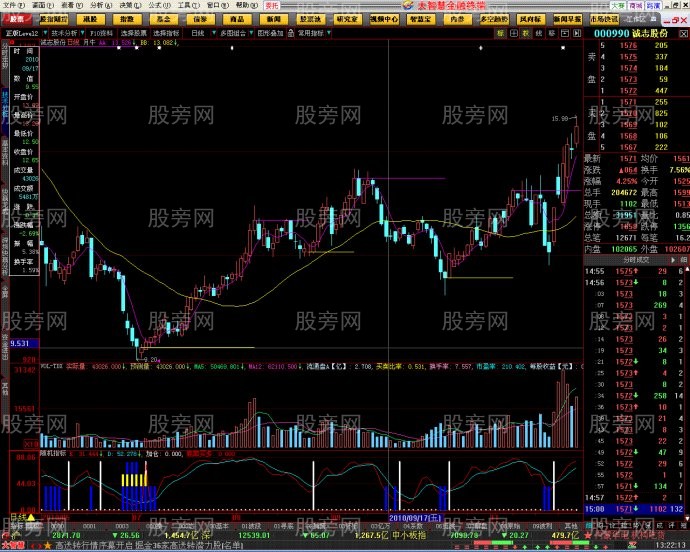Image resolution: width=690 pixels, height=552 pixels.
Task: Open F10资料 page
Action: pos(102,33)
